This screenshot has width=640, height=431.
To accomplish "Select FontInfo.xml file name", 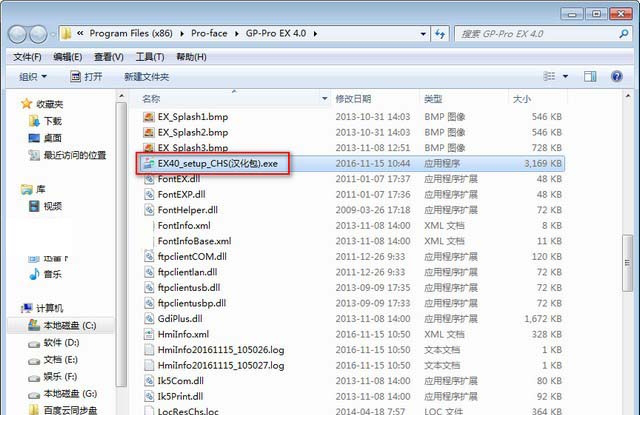I will click(184, 225).
